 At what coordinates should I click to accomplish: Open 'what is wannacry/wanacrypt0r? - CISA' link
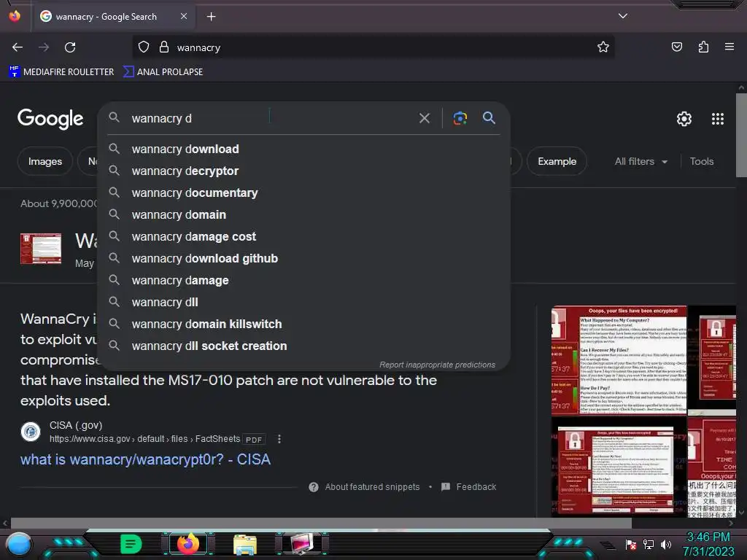click(145, 459)
